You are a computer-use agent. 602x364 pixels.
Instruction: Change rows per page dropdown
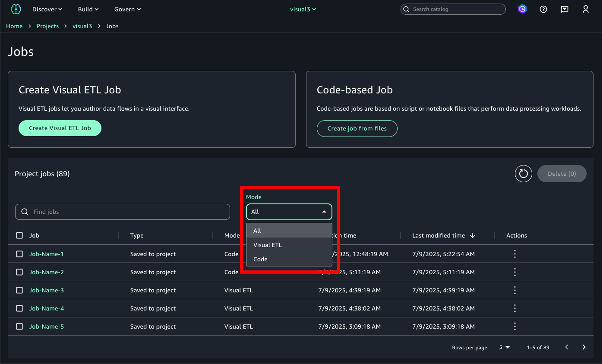504,347
